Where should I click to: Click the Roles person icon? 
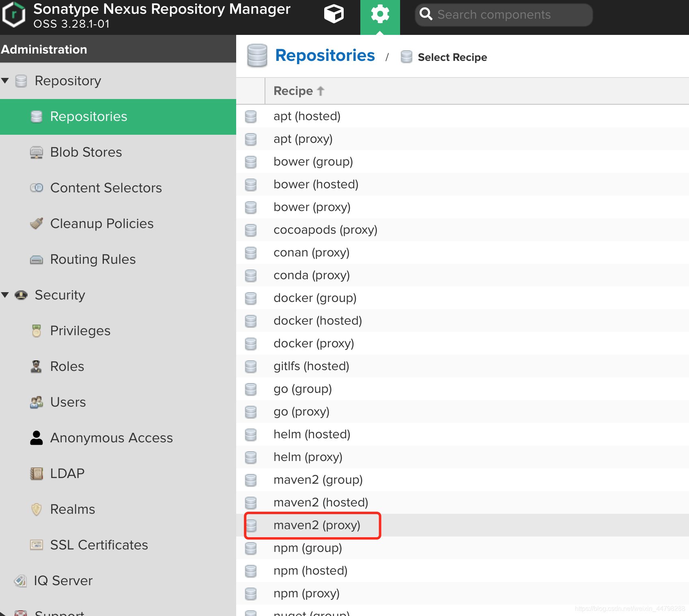pyautogui.click(x=37, y=366)
